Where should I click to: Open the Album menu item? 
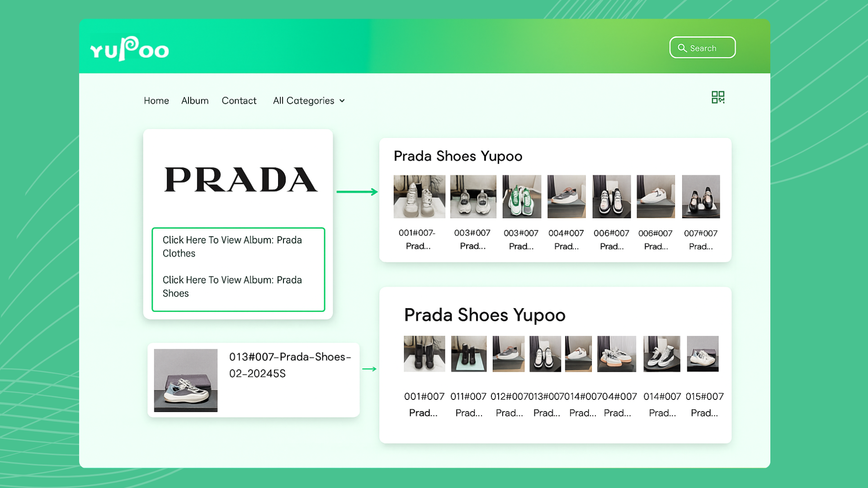pyautogui.click(x=195, y=101)
